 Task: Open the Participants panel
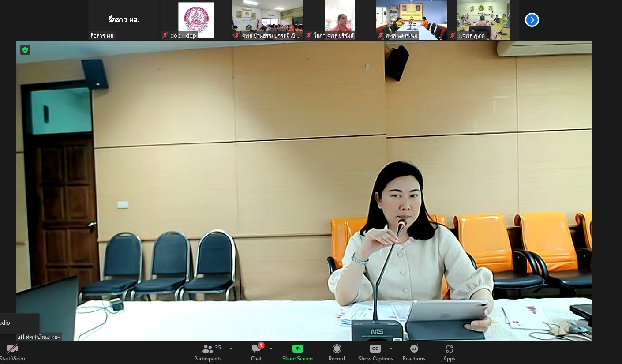[x=208, y=353]
